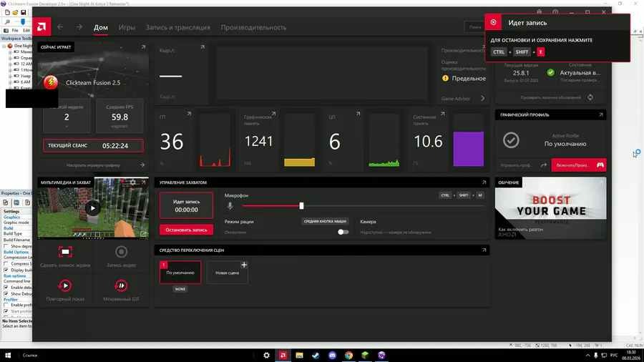Click Проверить наличие обновлений

[x=551, y=98]
